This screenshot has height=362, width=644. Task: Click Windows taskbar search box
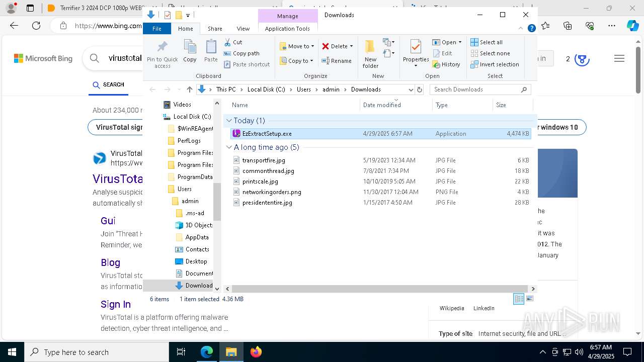click(x=96, y=352)
